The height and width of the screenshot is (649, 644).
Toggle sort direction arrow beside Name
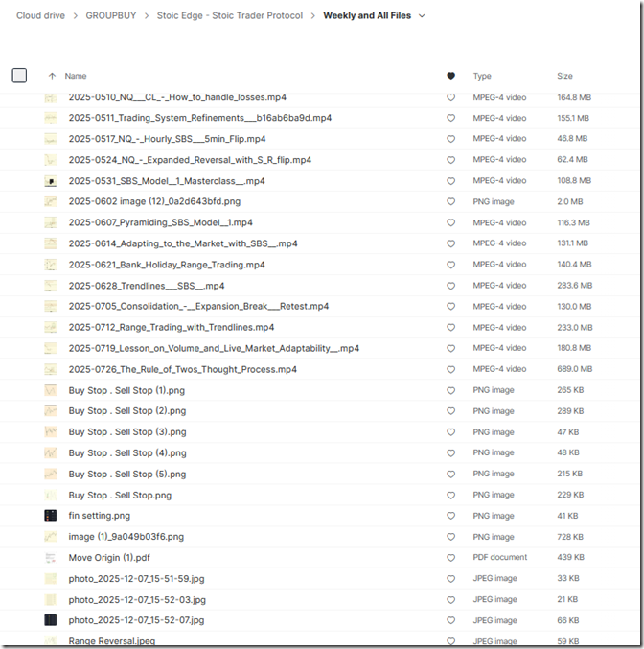(52, 76)
